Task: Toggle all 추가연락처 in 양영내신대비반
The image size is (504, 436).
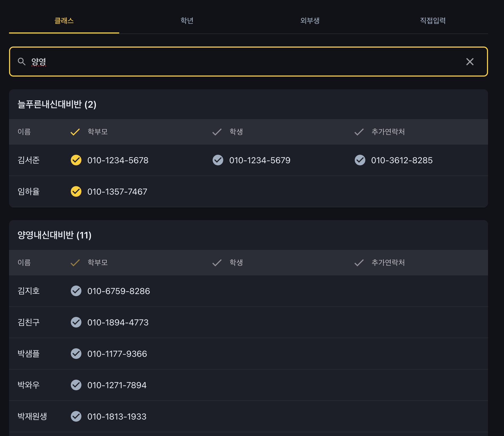Action: (x=359, y=263)
